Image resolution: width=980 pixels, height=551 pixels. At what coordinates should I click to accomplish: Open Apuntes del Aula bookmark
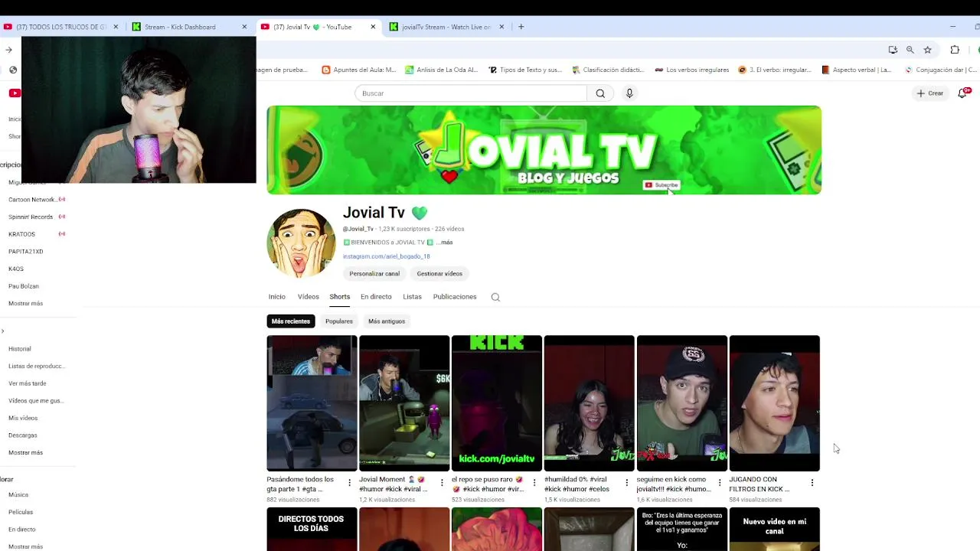[359, 70]
